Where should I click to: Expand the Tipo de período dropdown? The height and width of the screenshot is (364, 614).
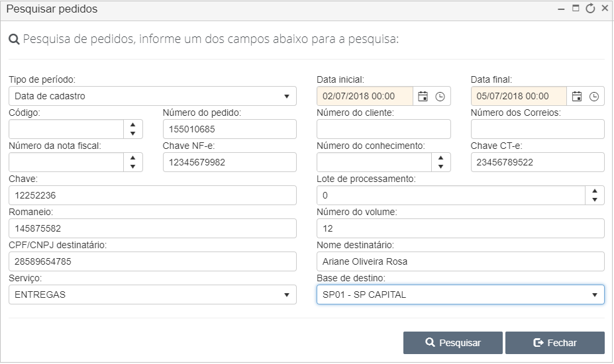pyautogui.click(x=152, y=96)
